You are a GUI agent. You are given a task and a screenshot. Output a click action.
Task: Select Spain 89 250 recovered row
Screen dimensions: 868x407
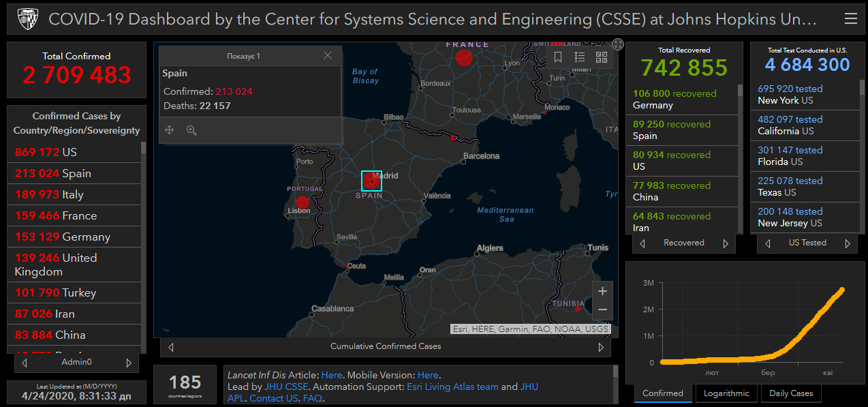(x=681, y=130)
